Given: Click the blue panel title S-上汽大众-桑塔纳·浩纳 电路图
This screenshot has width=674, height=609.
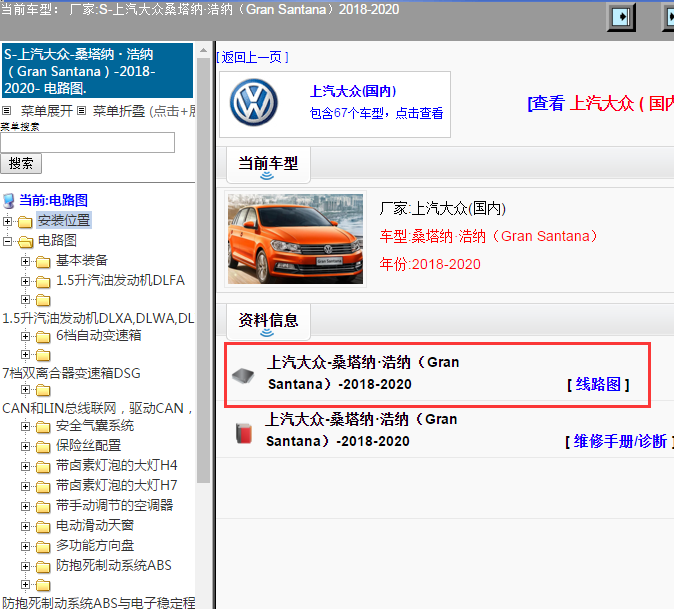Looking at the screenshot, I should (x=97, y=71).
